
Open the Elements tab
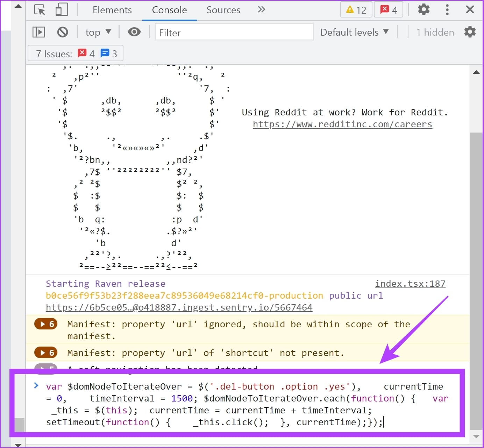[x=112, y=10]
